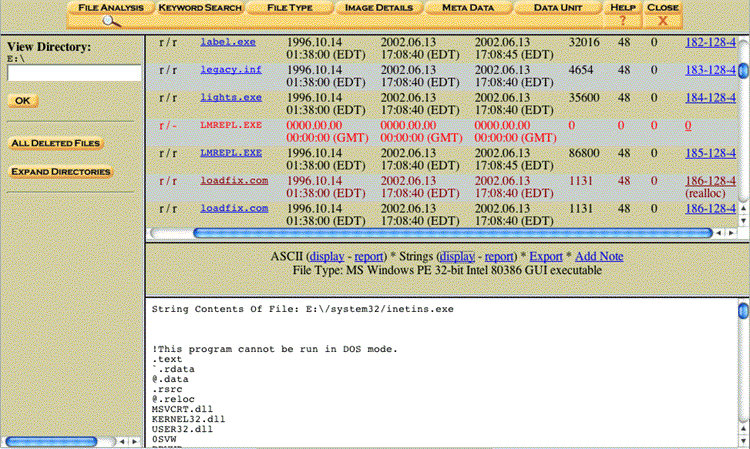Screen dimensions: 750x449
Task: Show All Deleted Files
Action: (56, 143)
